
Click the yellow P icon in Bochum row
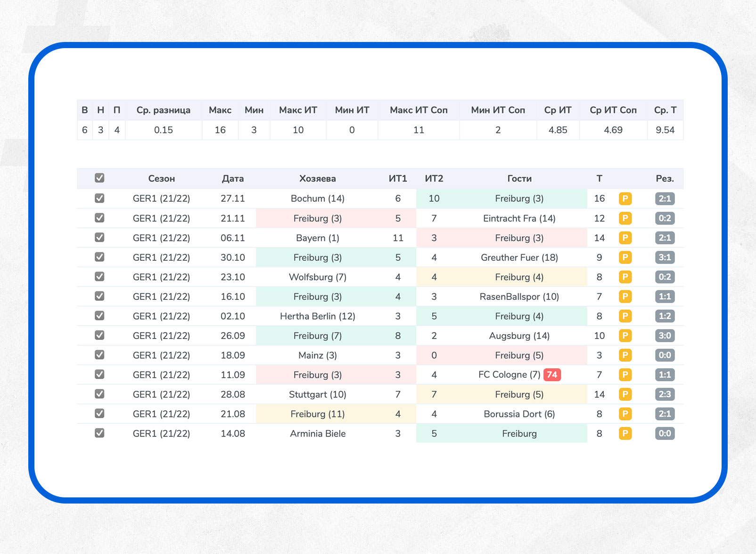pyautogui.click(x=625, y=198)
